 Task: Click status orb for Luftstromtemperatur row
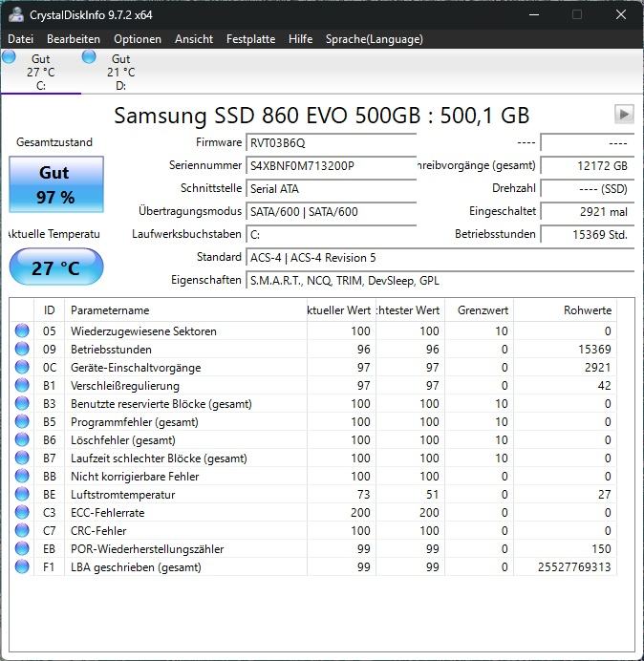[x=22, y=494]
